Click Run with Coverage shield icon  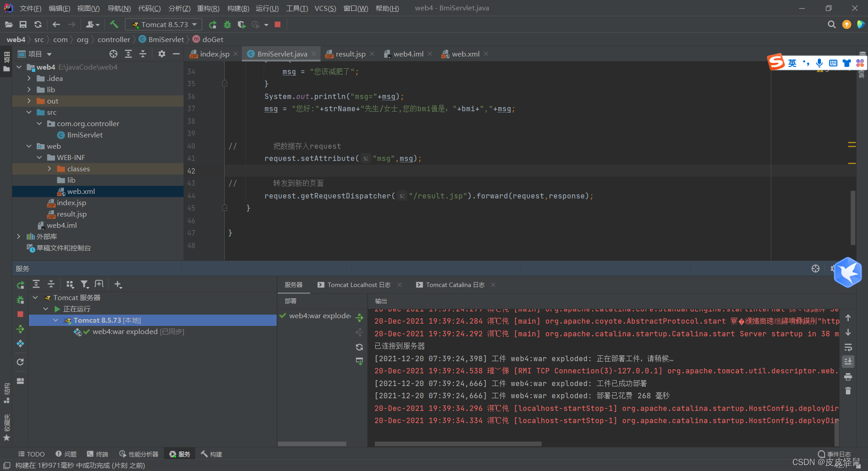[241, 24]
